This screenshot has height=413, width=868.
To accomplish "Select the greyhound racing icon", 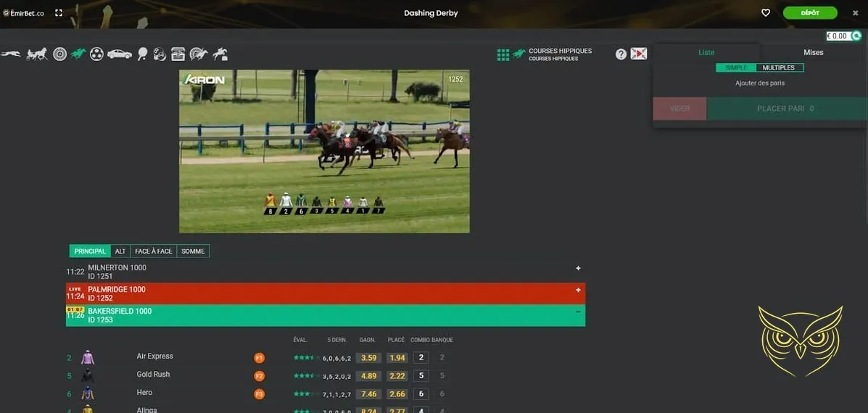I will tap(11, 54).
